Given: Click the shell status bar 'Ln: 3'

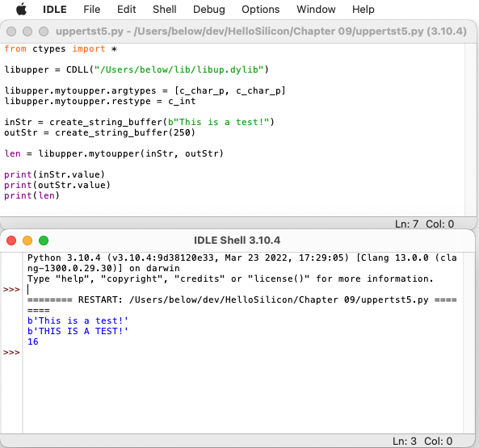Looking at the screenshot, I should click(x=405, y=441).
